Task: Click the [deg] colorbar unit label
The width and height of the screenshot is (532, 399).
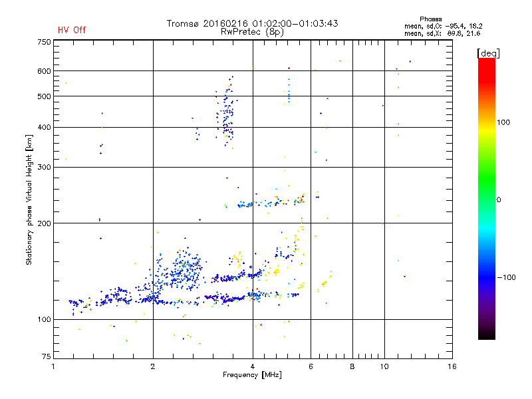Action: (x=488, y=53)
